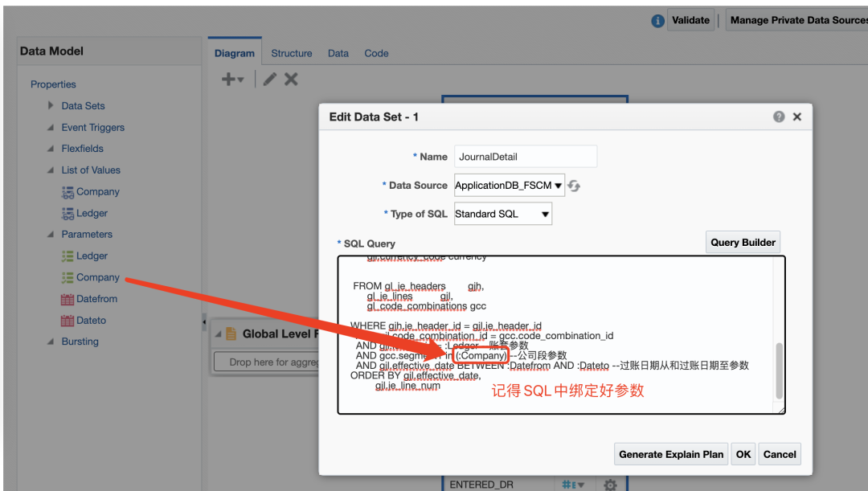Click the info icon beside Validate
This screenshot has width=868, height=491.
pos(657,20)
